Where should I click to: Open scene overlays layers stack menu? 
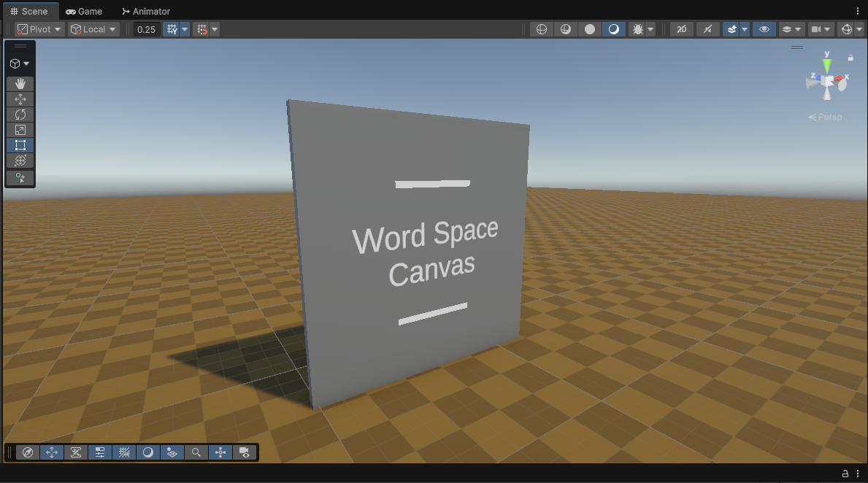[791, 29]
